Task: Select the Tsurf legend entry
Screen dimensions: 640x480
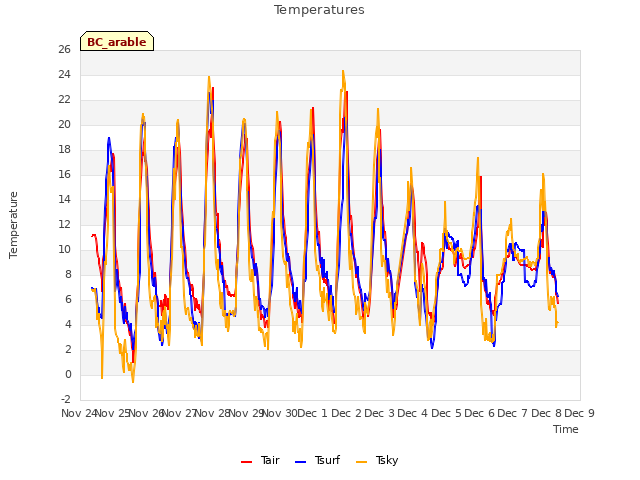Action: [317, 460]
